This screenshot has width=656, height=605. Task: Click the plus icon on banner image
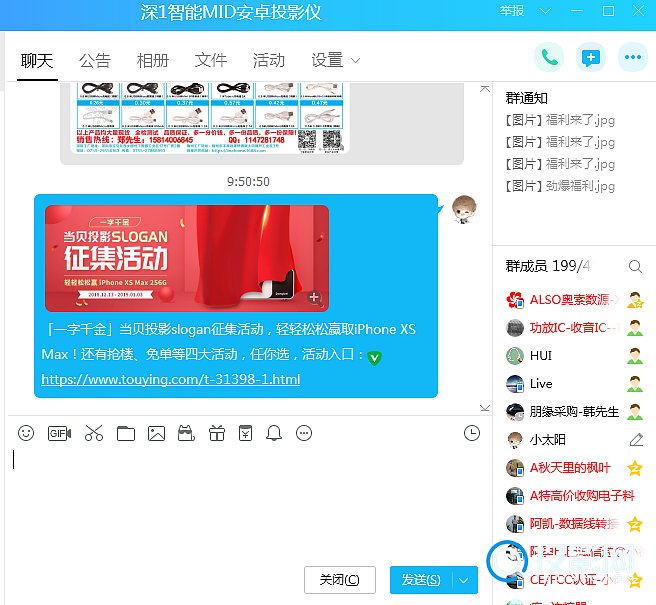[x=314, y=297]
